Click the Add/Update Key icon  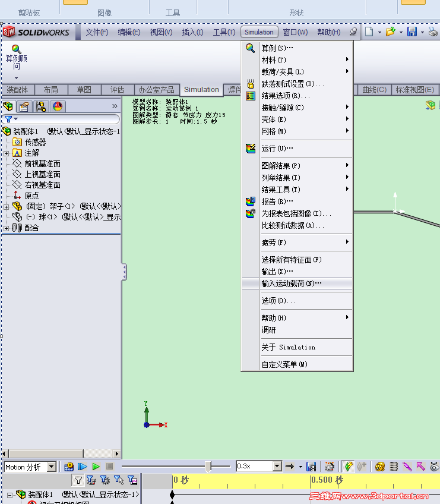(x=362, y=467)
